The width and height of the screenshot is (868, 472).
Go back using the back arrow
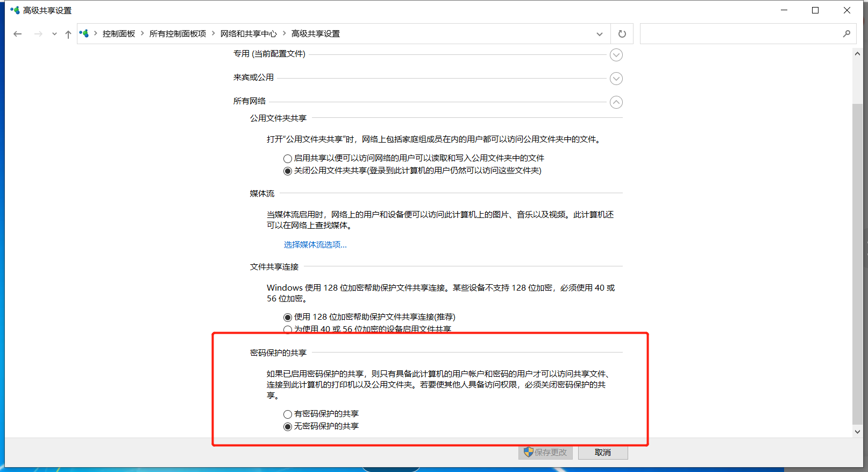[x=17, y=34]
